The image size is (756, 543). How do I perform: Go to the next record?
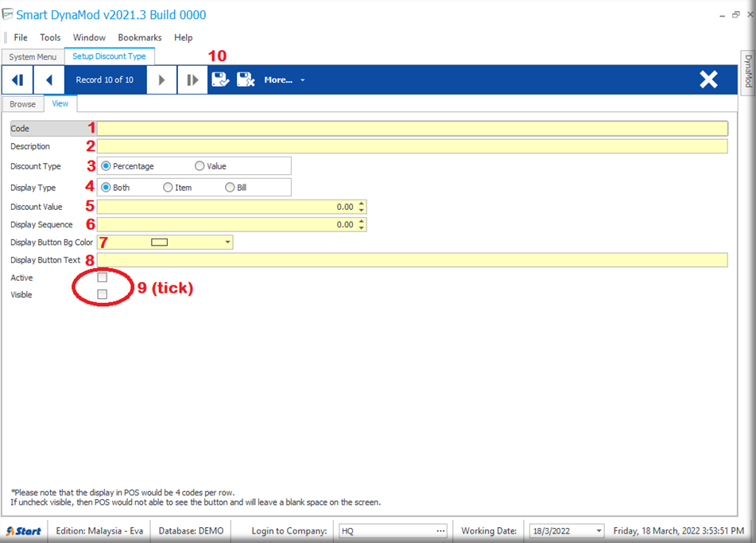click(162, 80)
